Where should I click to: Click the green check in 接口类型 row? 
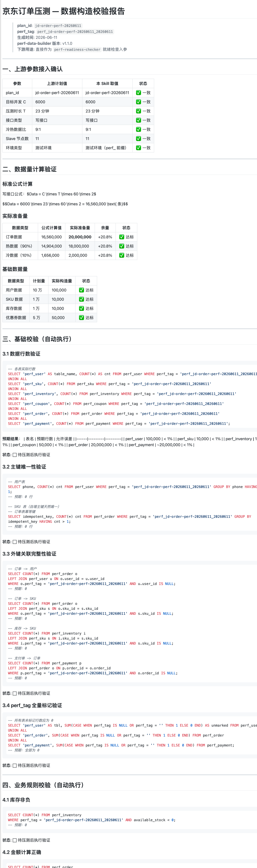click(138, 120)
